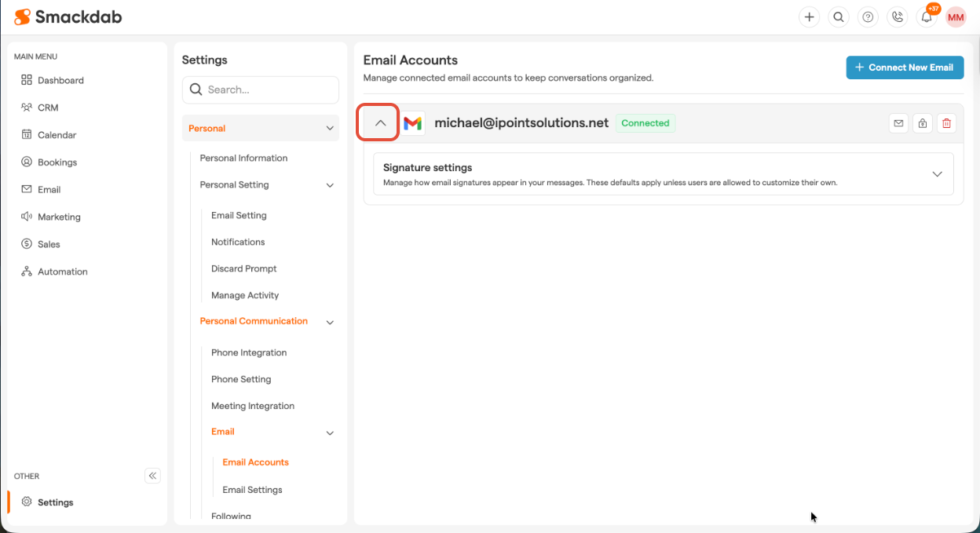
Task: Click the lock icon on email account row
Action: (923, 123)
